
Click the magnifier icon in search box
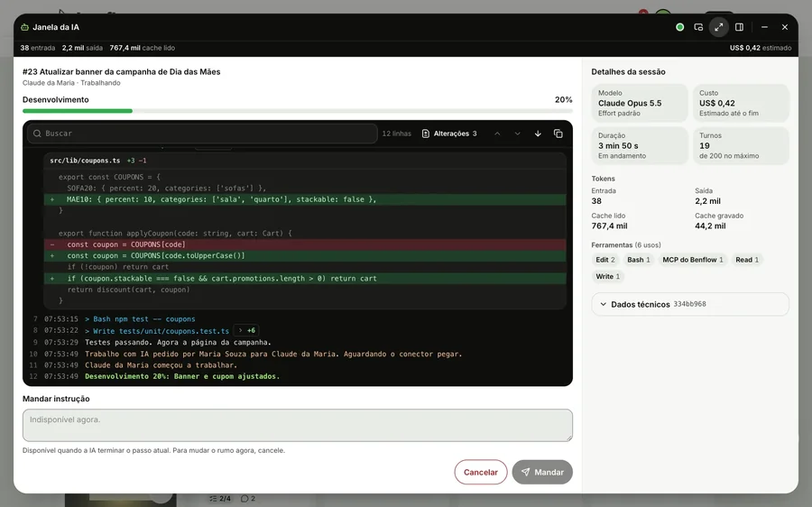click(x=37, y=134)
